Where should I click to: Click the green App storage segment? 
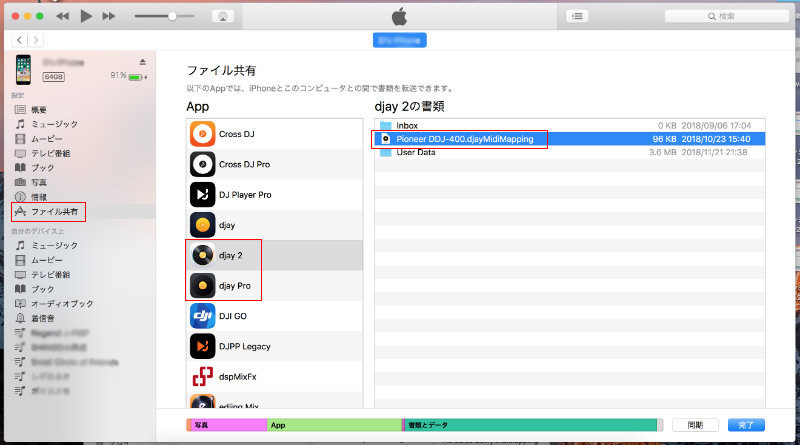click(x=335, y=425)
